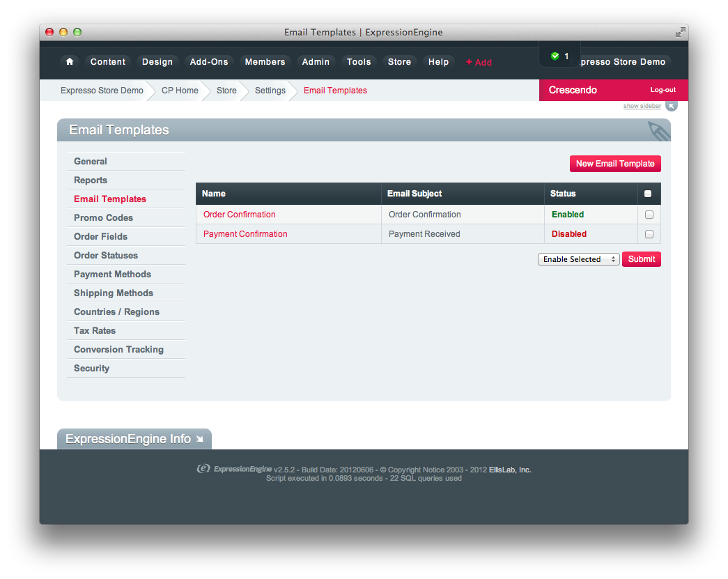The height and width of the screenshot is (579, 728).
Task: Click the site name at top right
Action: tap(623, 62)
